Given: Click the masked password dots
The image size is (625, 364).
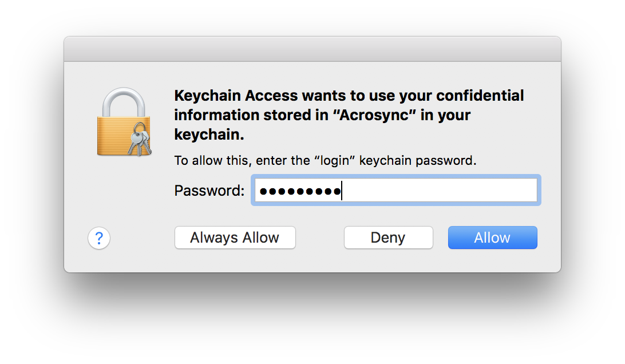Looking at the screenshot, I should pos(299,191).
